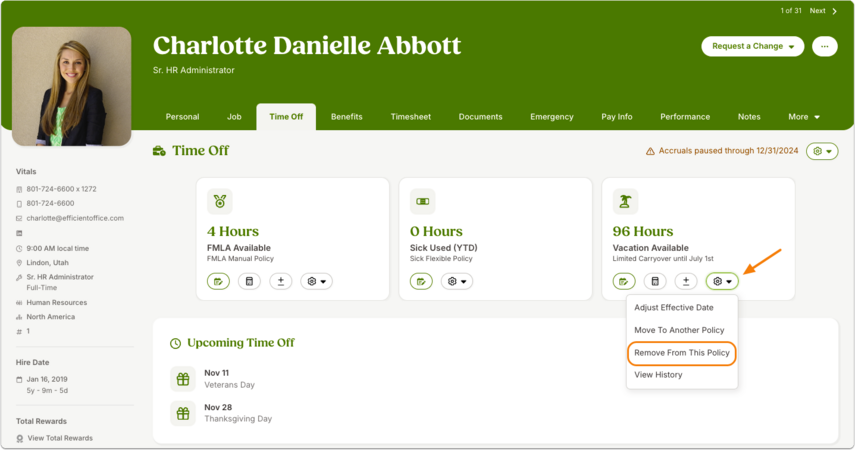Screen dimensions: 855x450
Task: Select the Time Off tab
Action: coord(286,117)
